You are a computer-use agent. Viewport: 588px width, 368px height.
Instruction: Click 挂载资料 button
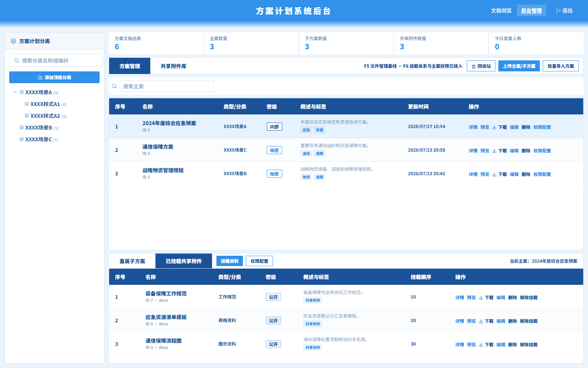[230, 261]
